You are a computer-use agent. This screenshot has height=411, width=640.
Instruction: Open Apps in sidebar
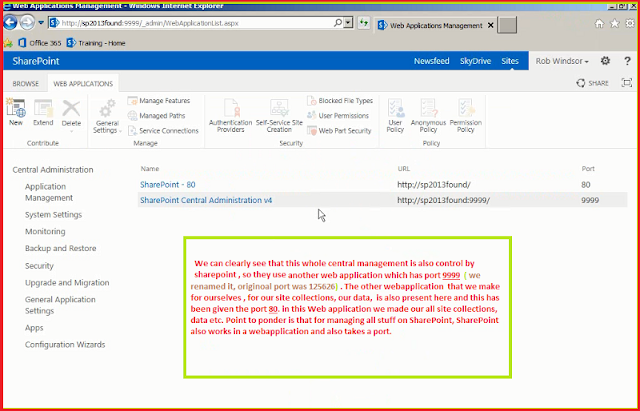click(x=34, y=328)
